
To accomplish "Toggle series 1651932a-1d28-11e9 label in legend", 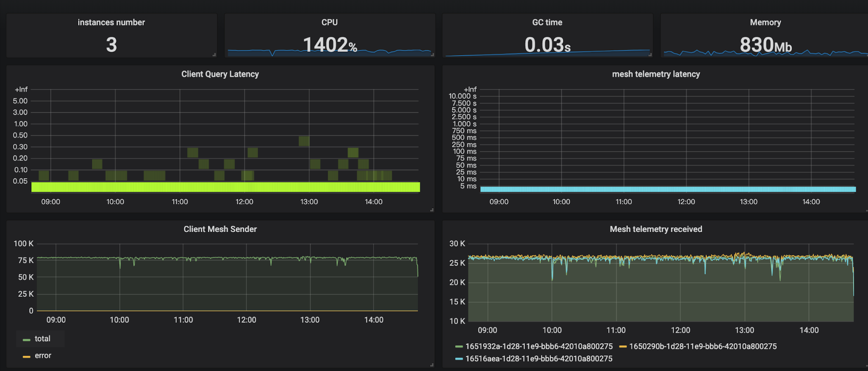I will (539, 346).
